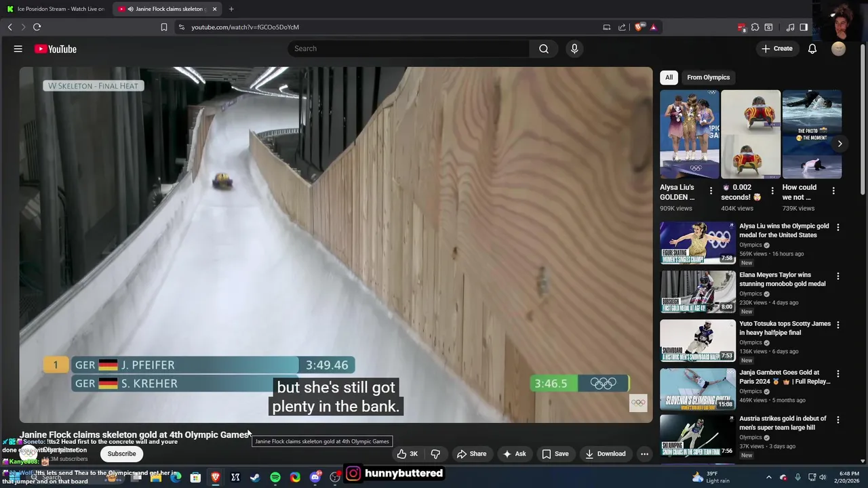
Task: Open the 0.002 seconds short thumbnail
Action: (751, 134)
